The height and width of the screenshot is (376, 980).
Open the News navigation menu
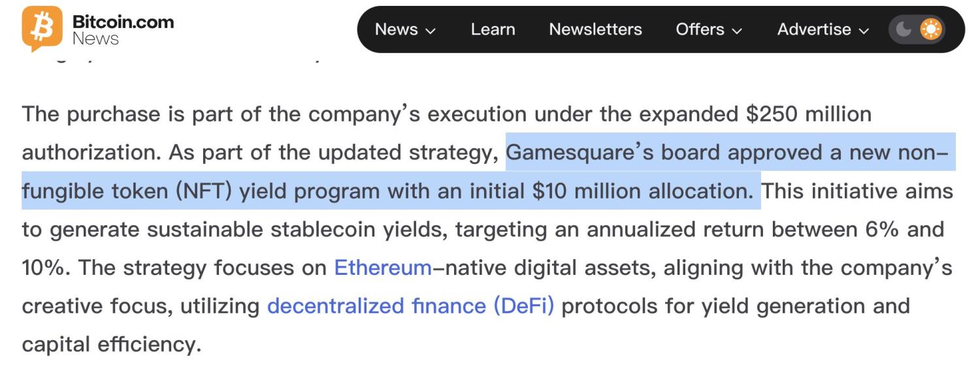pyautogui.click(x=396, y=29)
